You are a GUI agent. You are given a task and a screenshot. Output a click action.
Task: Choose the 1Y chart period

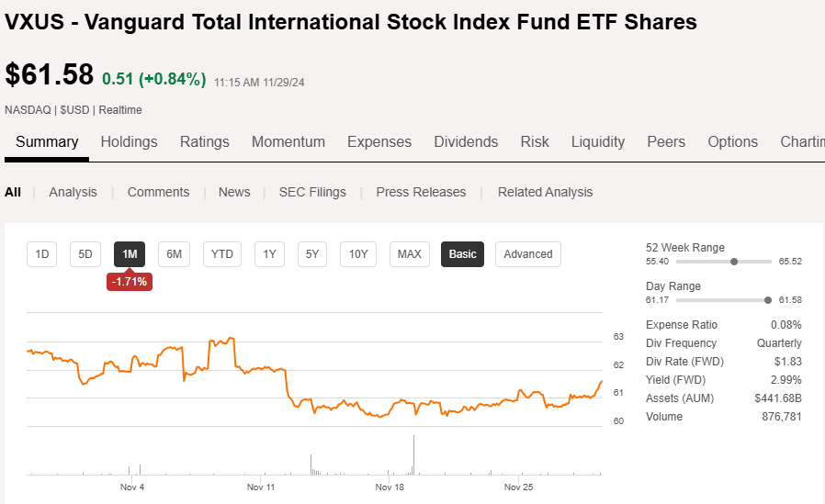click(269, 254)
